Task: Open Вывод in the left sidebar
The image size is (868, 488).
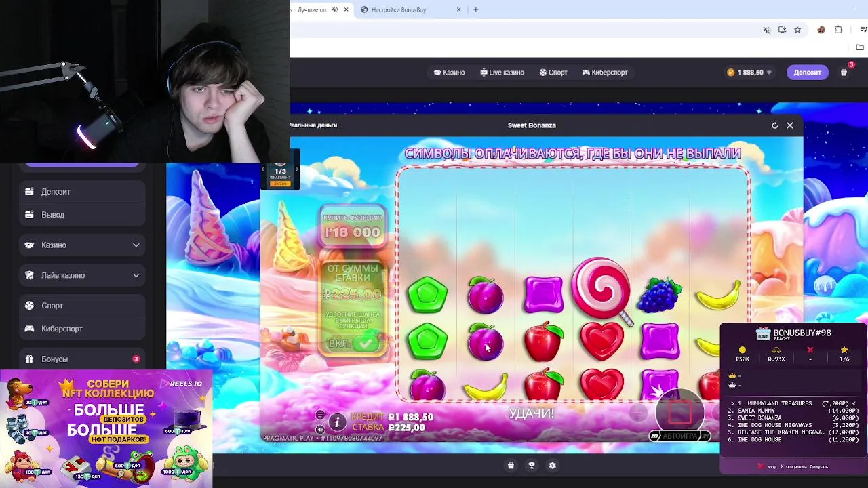Action: pos(82,215)
